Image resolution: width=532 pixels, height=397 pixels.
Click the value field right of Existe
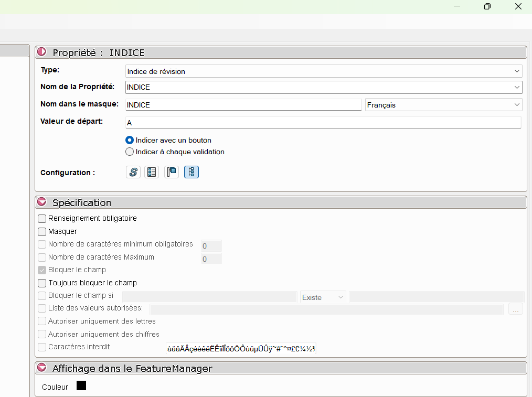[437, 297]
